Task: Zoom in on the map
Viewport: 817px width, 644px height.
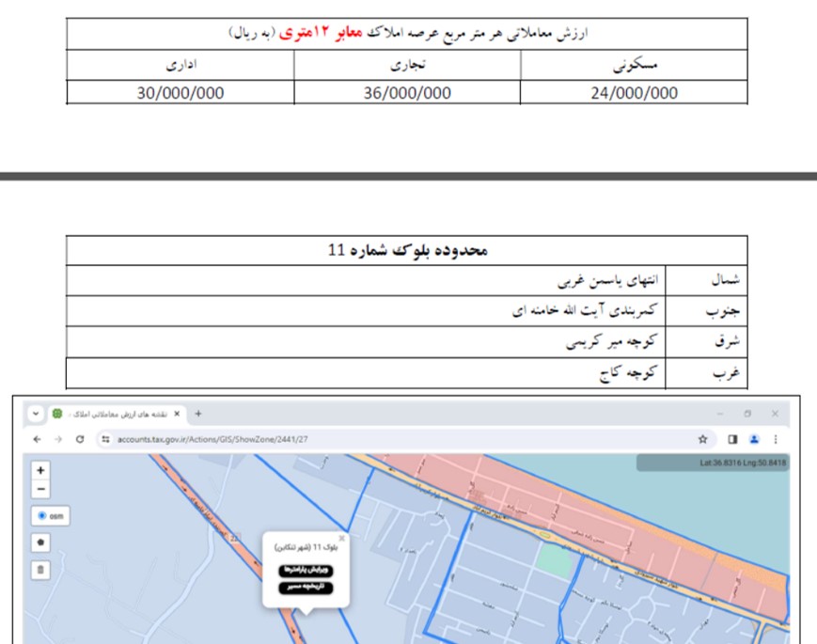Action: coord(40,470)
